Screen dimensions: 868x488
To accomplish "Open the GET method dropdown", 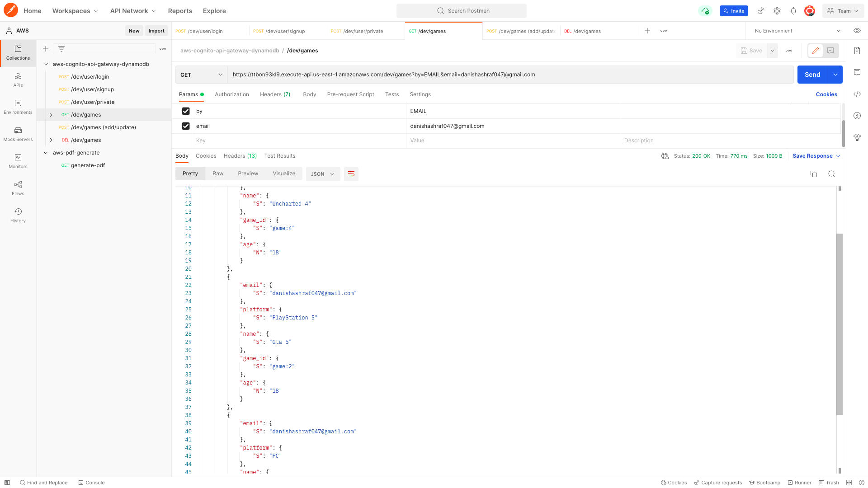I will 201,75.
